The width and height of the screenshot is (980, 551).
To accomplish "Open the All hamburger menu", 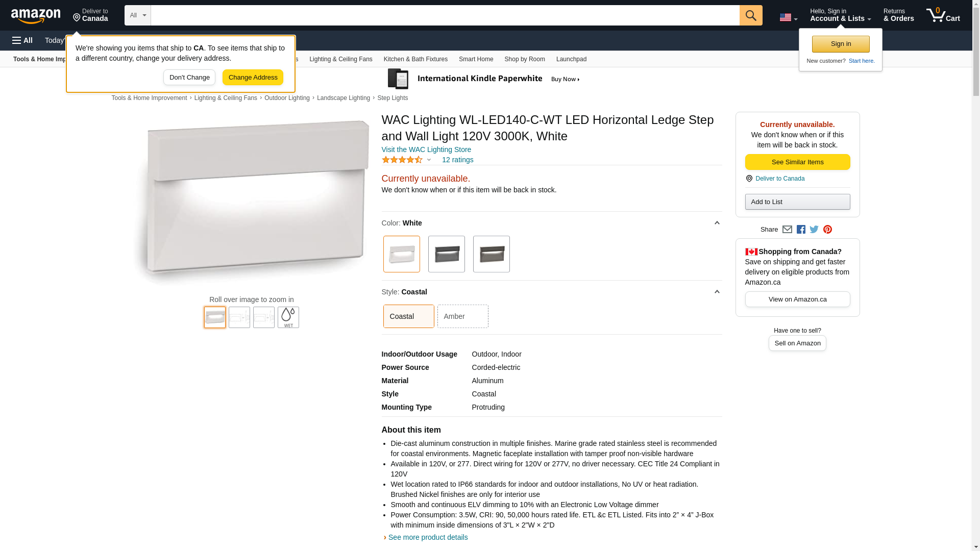I will point(22,40).
